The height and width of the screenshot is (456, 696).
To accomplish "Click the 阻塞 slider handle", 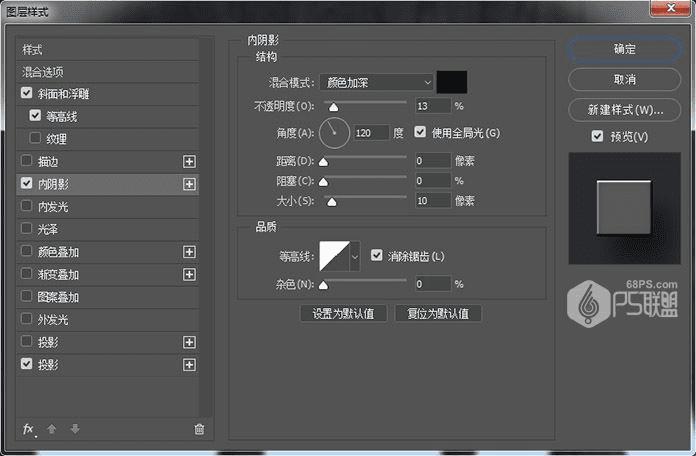I will click(324, 182).
